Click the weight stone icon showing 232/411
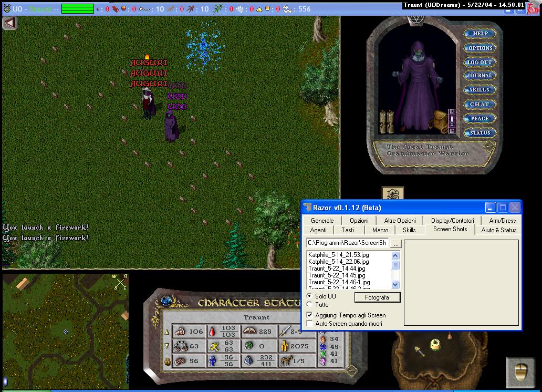542x392 pixels. pyautogui.click(x=248, y=361)
